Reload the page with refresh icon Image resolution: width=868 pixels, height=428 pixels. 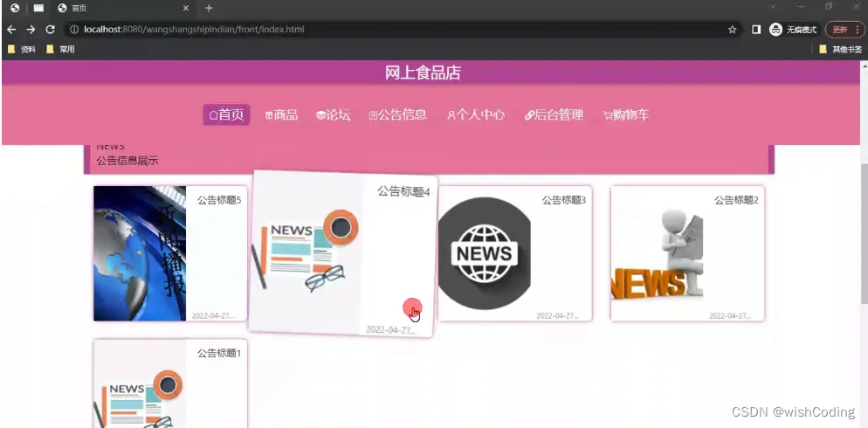point(50,30)
